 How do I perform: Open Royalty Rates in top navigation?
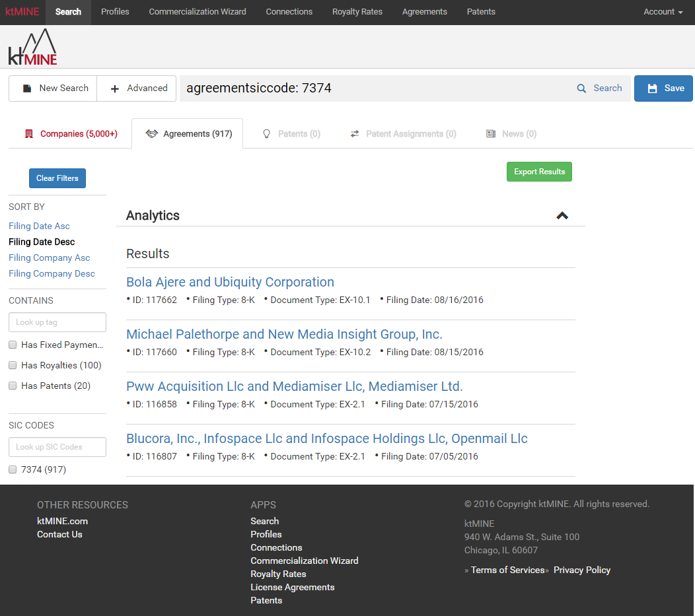point(357,12)
